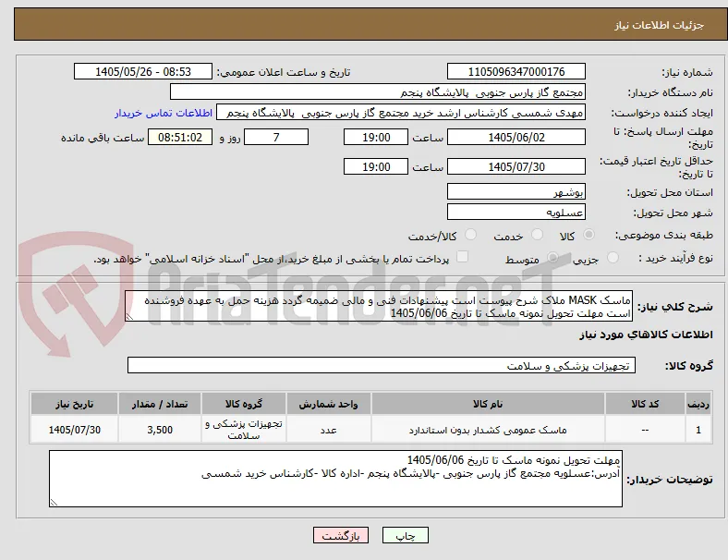
Task: Click the quantity cell 3,500
Action: (x=160, y=430)
